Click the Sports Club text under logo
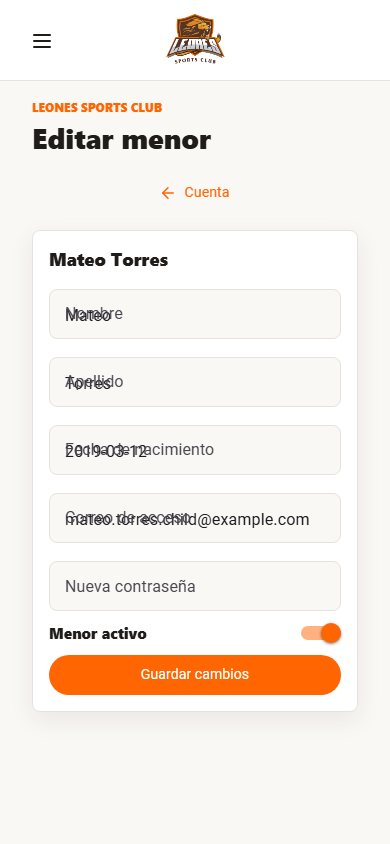 coord(195,60)
